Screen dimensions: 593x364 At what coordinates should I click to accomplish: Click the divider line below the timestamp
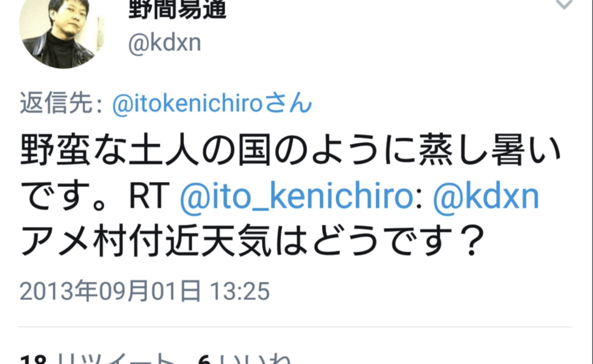pyautogui.click(x=296, y=327)
